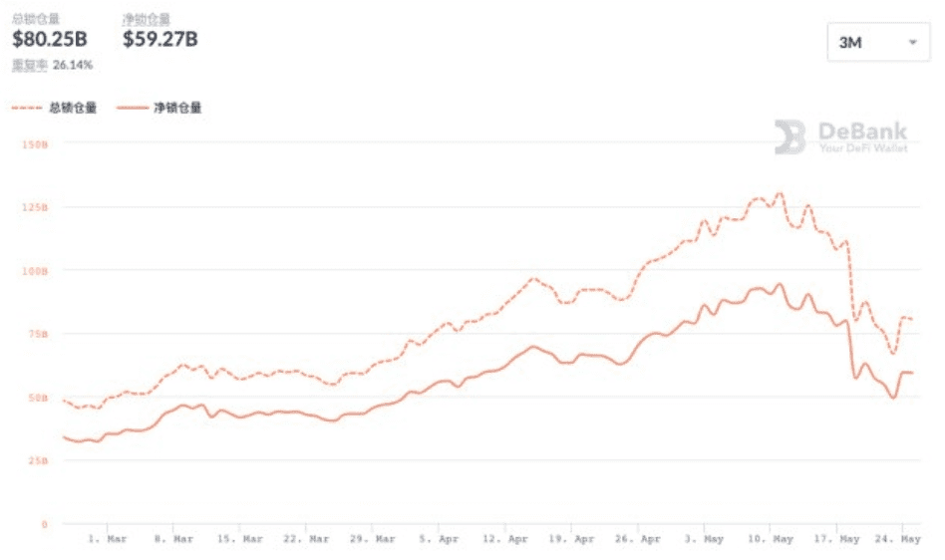Viewport: 945px width, 560px height.
Task: Select the 12. Apr date label
Action: pos(505,539)
